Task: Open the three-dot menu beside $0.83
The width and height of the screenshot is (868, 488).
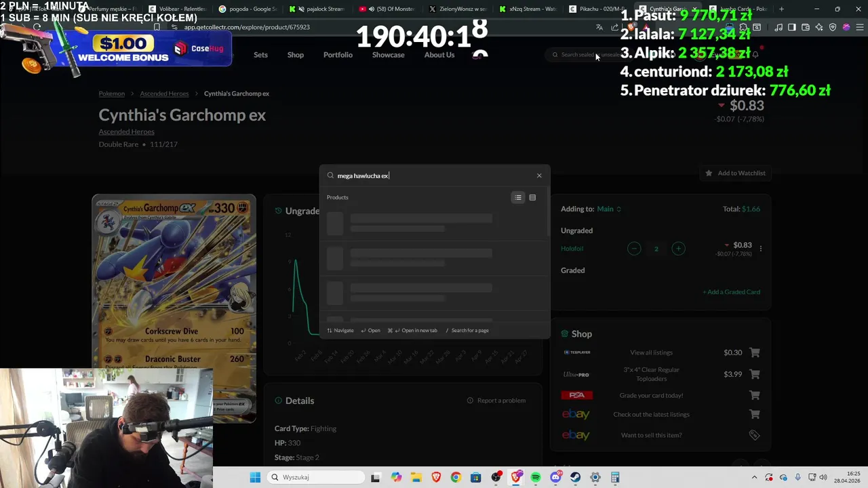Action: click(x=761, y=249)
